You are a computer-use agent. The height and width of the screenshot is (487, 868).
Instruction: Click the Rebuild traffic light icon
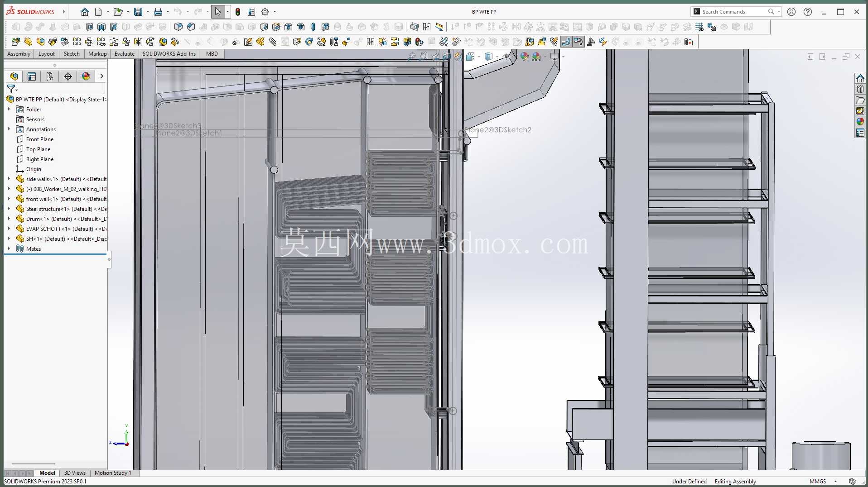click(x=238, y=12)
